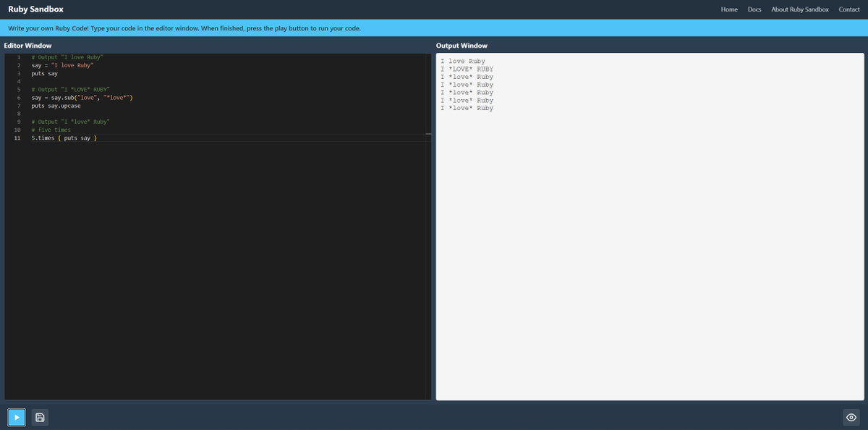This screenshot has width=868, height=430.
Task: Click the Ruby Sandbox site title
Action: click(35, 9)
